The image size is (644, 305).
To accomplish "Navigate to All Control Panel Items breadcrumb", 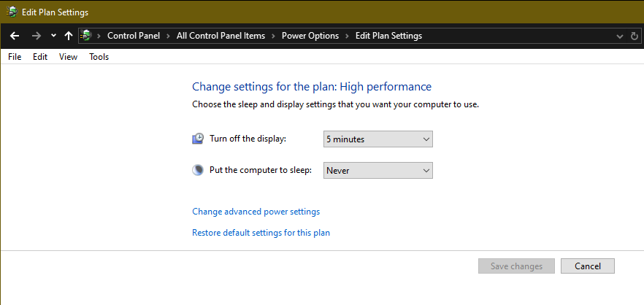I will pyautogui.click(x=221, y=36).
